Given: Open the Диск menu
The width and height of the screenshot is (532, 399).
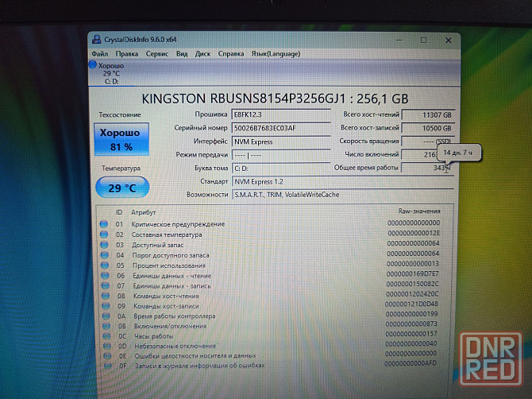Looking at the screenshot, I should 202,54.
